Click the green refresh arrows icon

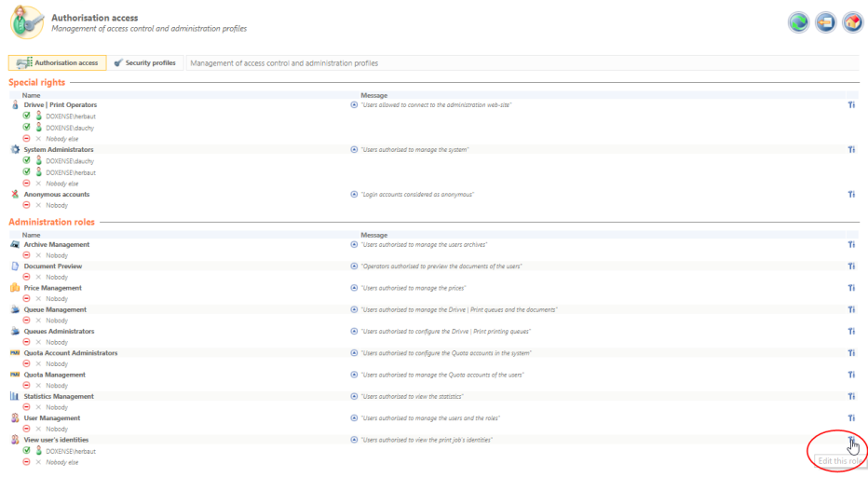click(x=798, y=23)
